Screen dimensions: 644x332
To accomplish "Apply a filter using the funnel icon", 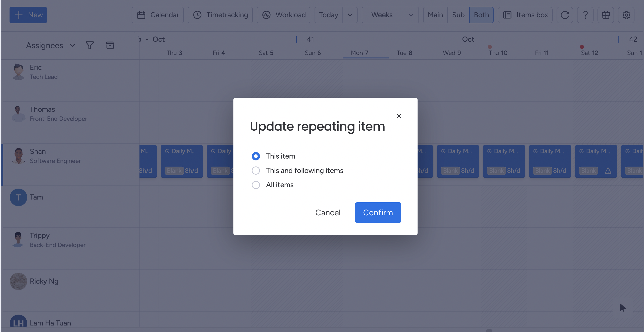I will pos(90,45).
